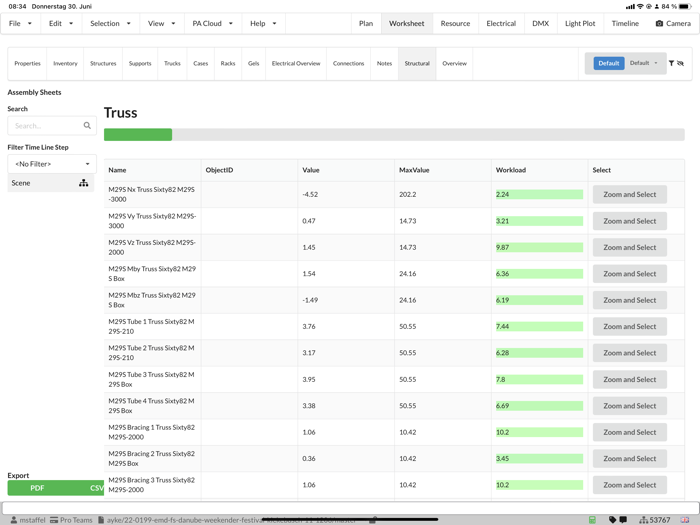Screen dimensions: 700x525
Task: Click the network icon beside 53767
Action: [x=644, y=520]
